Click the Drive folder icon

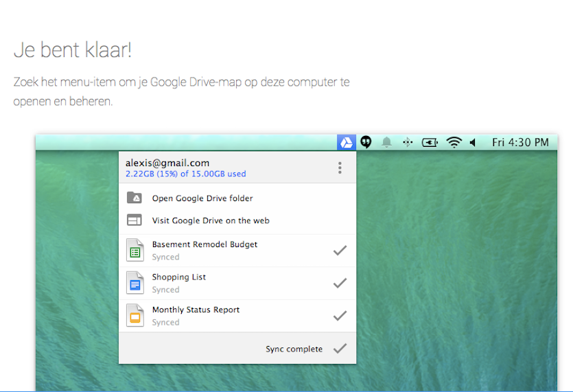(x=135, y=198)
